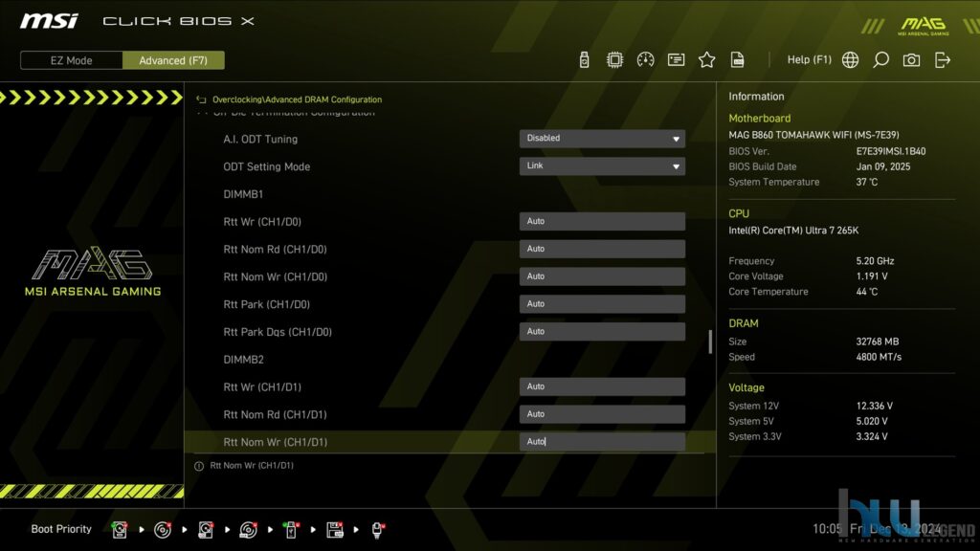Open the A.I. ODT Tuning dropdown

click(x=602, y=139)
